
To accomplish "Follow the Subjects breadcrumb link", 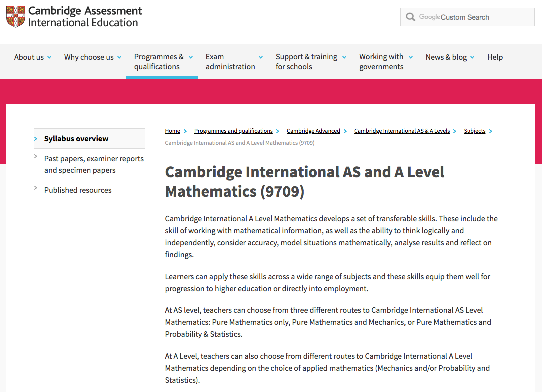I will (x=474, y=131).
